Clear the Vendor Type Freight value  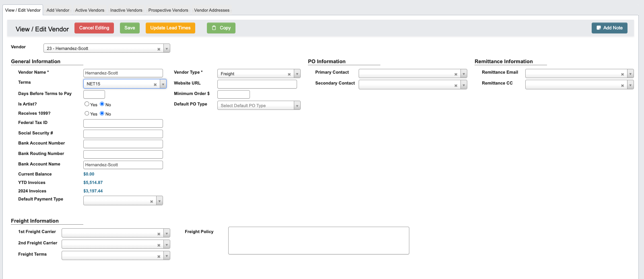[x=289, y=74]
